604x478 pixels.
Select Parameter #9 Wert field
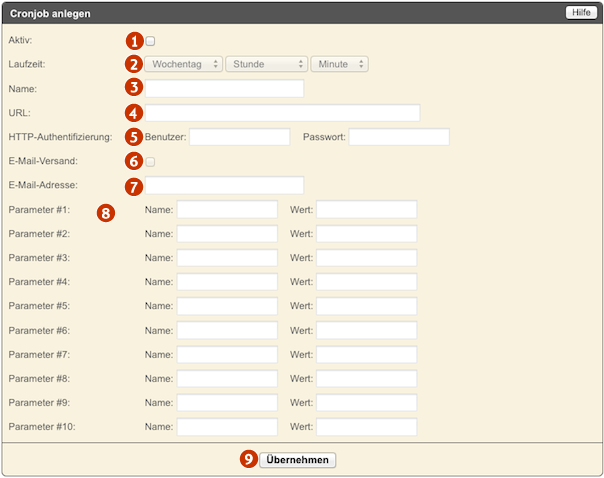click(x=367, y=403)
